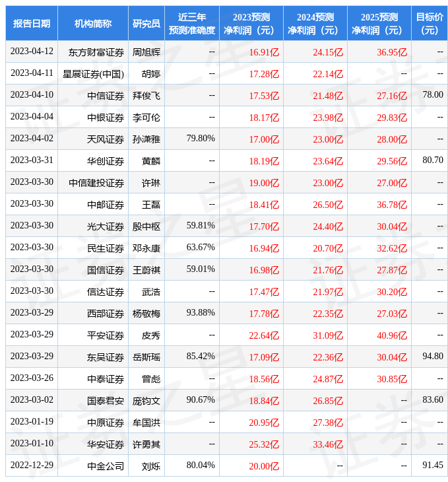Click 星展证券(中国) institution cell
448x482 pixels.
click(93, 74)
